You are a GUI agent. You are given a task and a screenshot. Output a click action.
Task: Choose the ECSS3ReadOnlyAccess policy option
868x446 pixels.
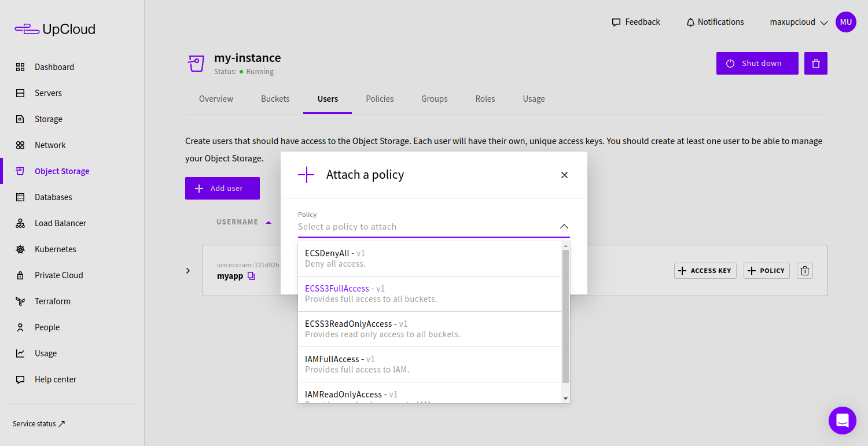point(429,329)
